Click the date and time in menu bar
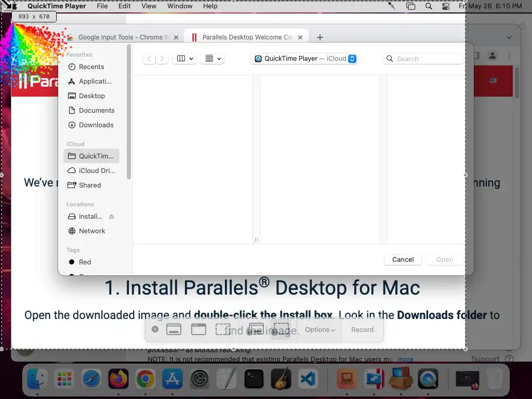The image size is (532, 399). coord(490,6)
